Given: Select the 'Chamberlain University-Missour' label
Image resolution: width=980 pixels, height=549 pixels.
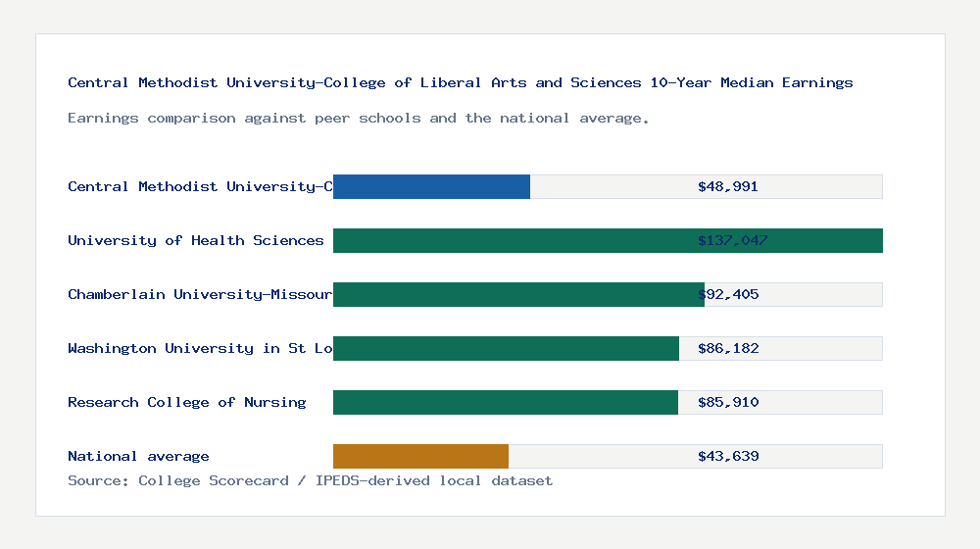Looking at the screenshot, I should tap(200, 294).
